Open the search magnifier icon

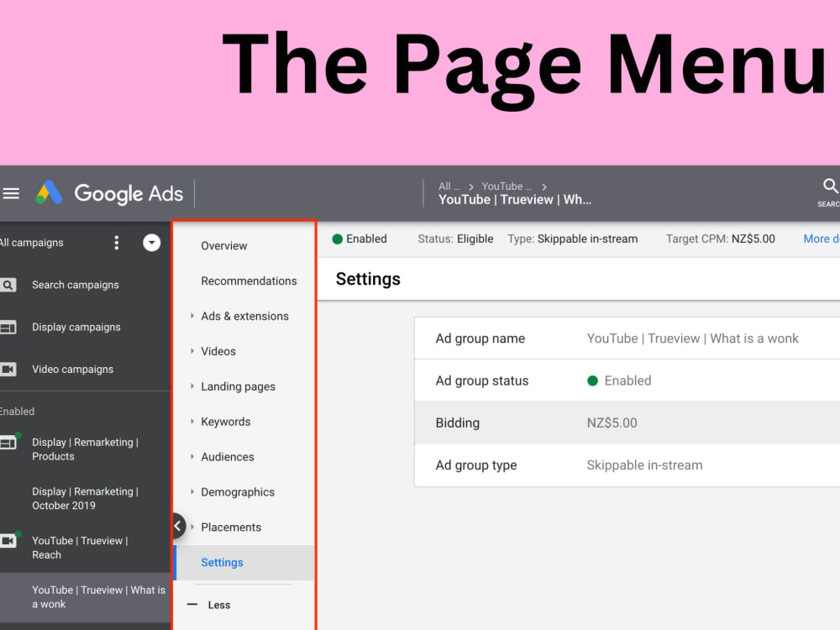(830, 186)
